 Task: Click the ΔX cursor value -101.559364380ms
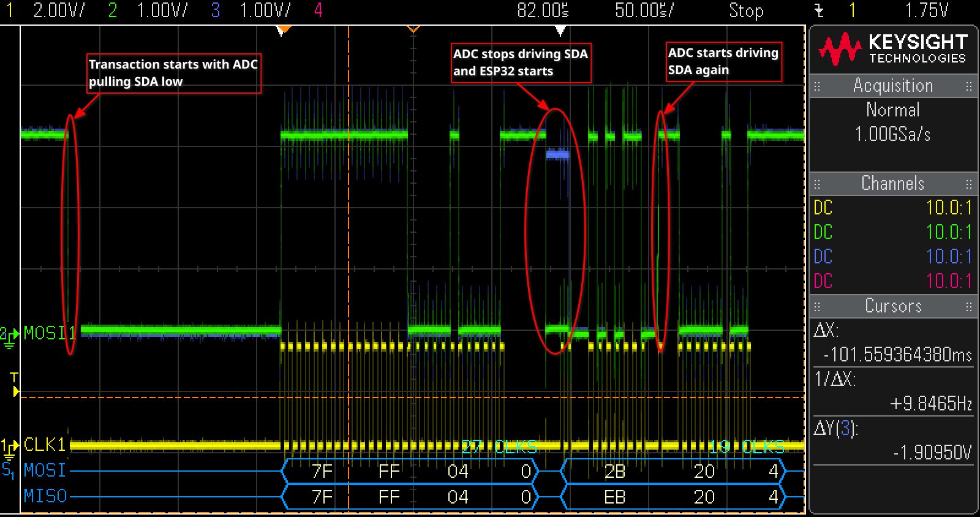pyautogui.click(x=898, y=355)
